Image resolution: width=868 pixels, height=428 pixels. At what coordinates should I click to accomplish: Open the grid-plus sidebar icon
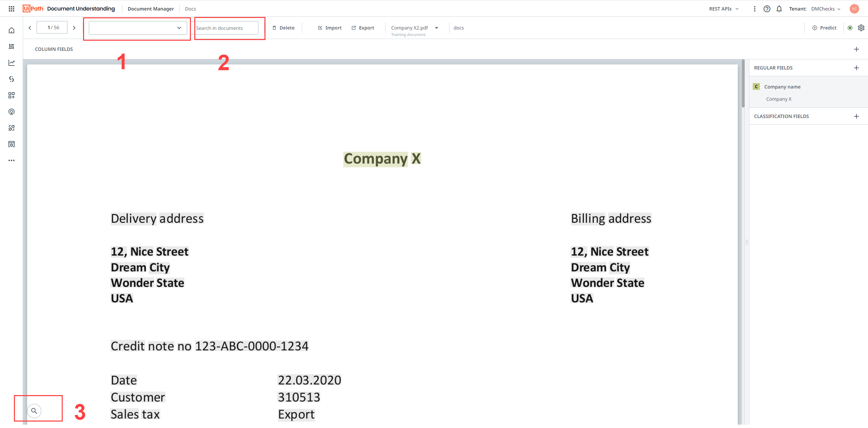(x=12, y=95)
